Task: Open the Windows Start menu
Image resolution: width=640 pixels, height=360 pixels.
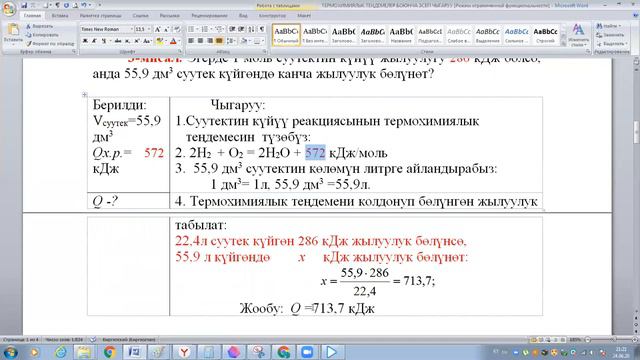Action: 10,352
